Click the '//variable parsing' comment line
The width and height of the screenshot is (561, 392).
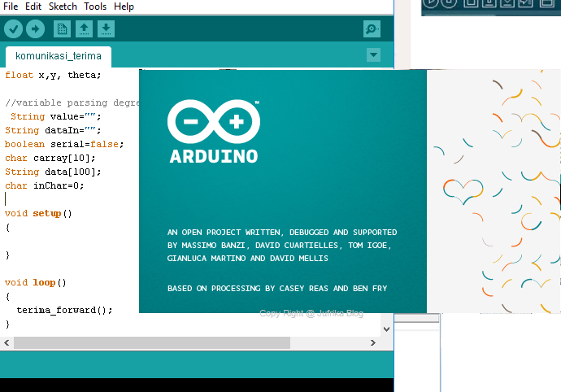click(x=72, y=102)
